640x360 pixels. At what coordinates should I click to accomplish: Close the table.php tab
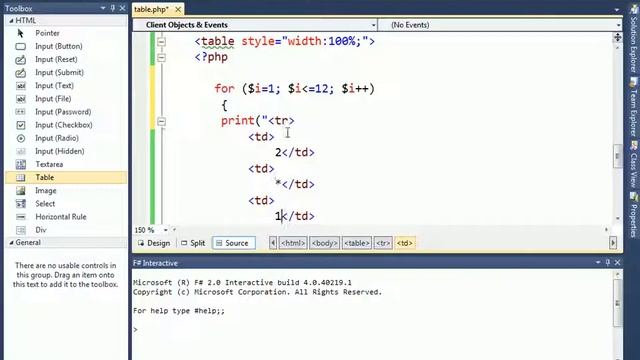[x=178, y=9]
